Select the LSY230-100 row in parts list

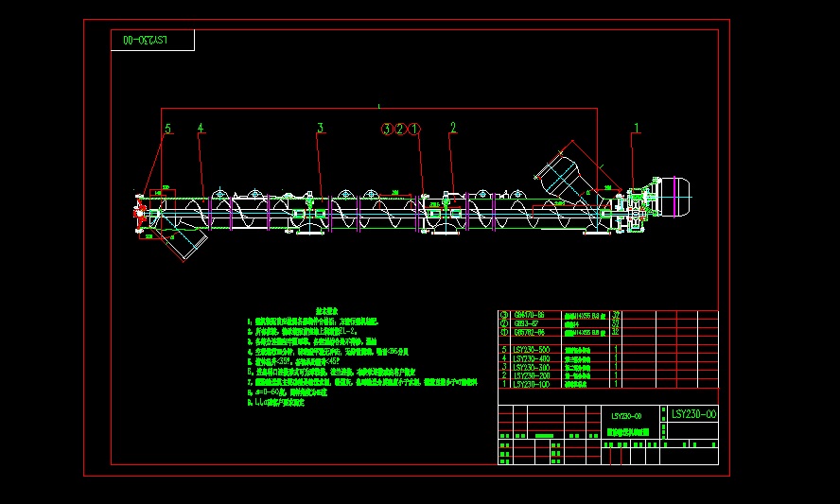click(x=530, y=384)
